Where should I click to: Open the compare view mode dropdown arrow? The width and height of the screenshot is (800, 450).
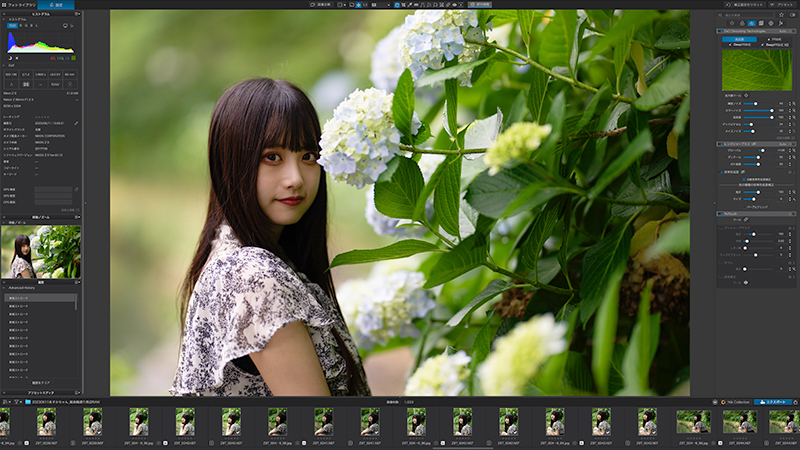tap(345, 5)
